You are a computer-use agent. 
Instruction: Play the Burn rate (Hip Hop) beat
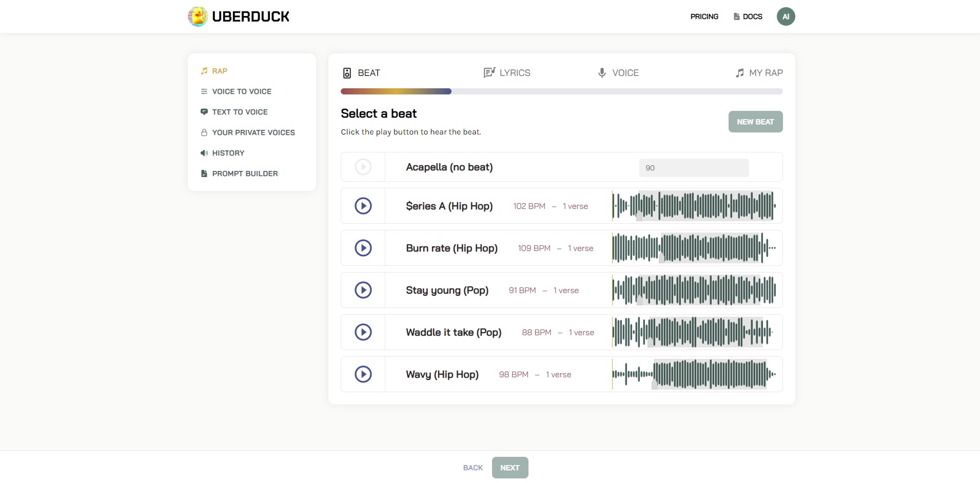click(x=363, y=248)
